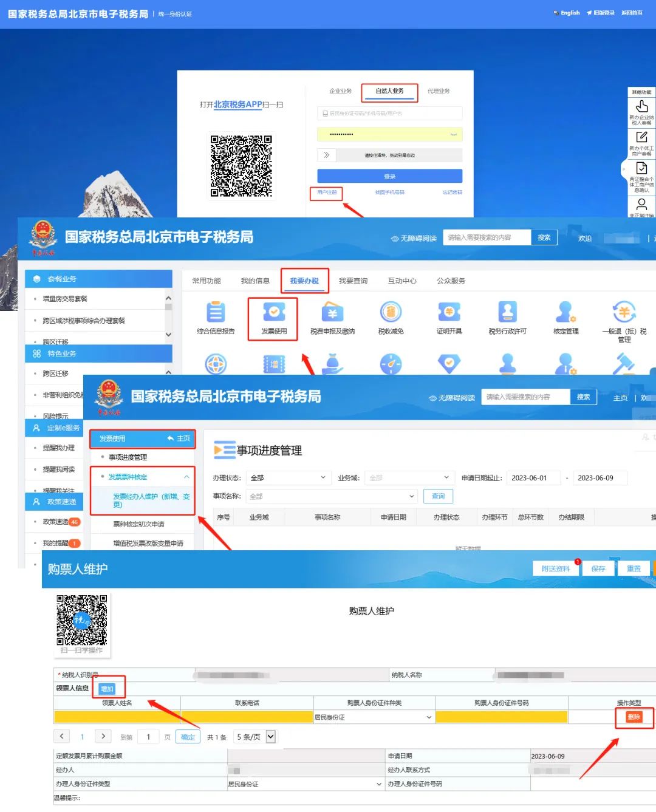This screenshot has height=812, width=656.
Task: Click the 非正常注销 person icon
Action: point(641,205)
